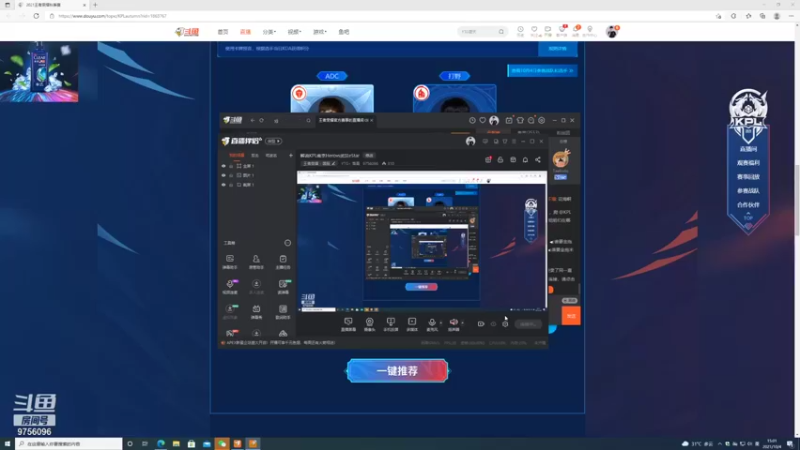This screenshot has height=450, width=800.
Task: Click the record video icon in 直播伴侣
Action: pos(481,324)
